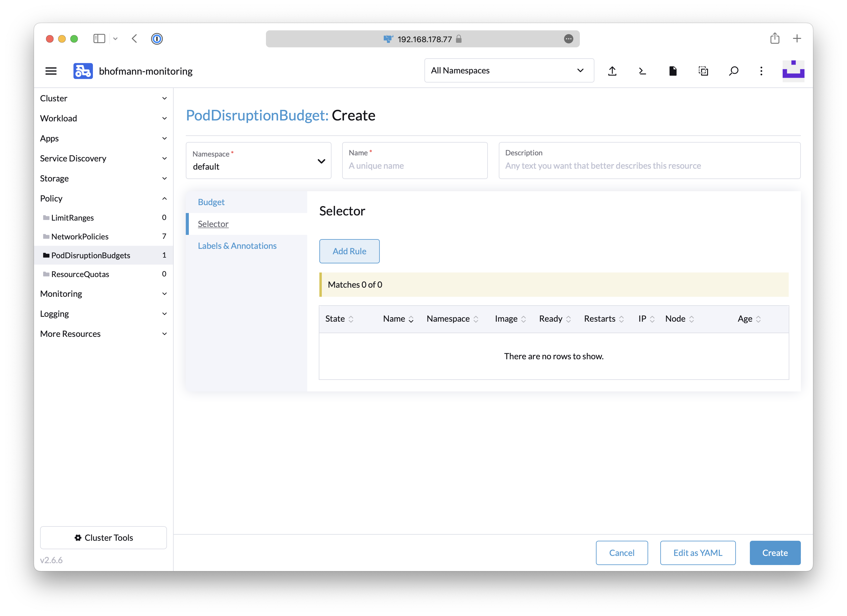
Task: Click the lock icon in address bar
Action: coord(459,39)
